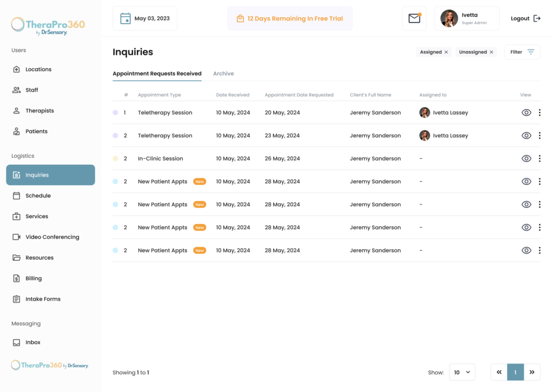Click the Logout text button
Screen dimensions: 552x392
[520, 18]
